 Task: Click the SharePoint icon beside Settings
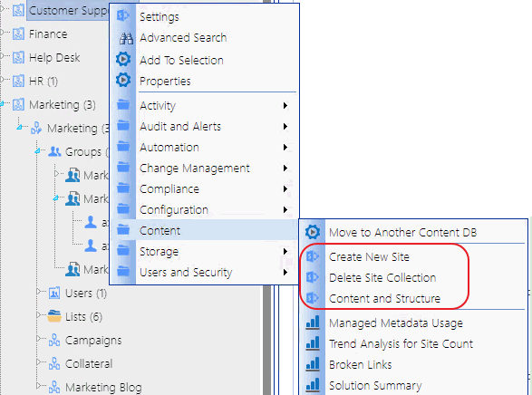123,15
